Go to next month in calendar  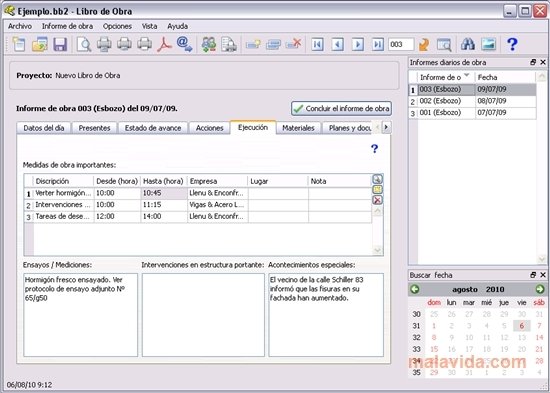540,289
